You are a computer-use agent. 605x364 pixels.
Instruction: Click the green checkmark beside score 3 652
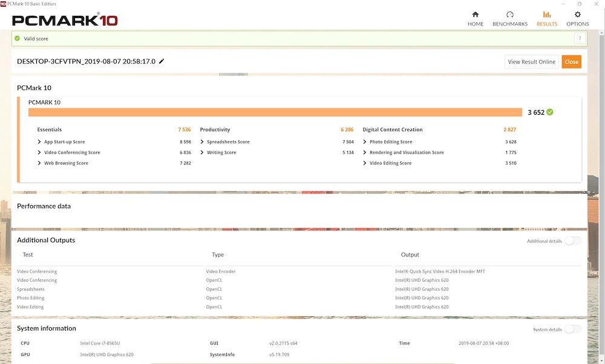coord(549,112)
